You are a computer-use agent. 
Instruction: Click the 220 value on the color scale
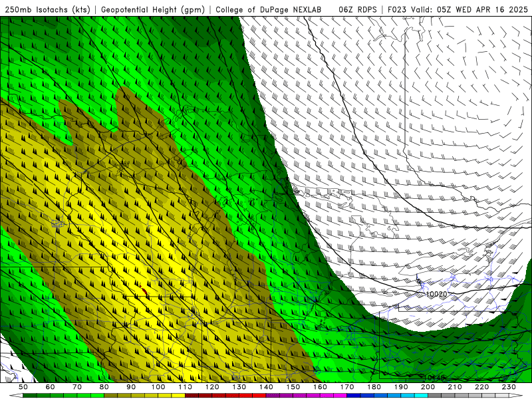click(481, 387)
